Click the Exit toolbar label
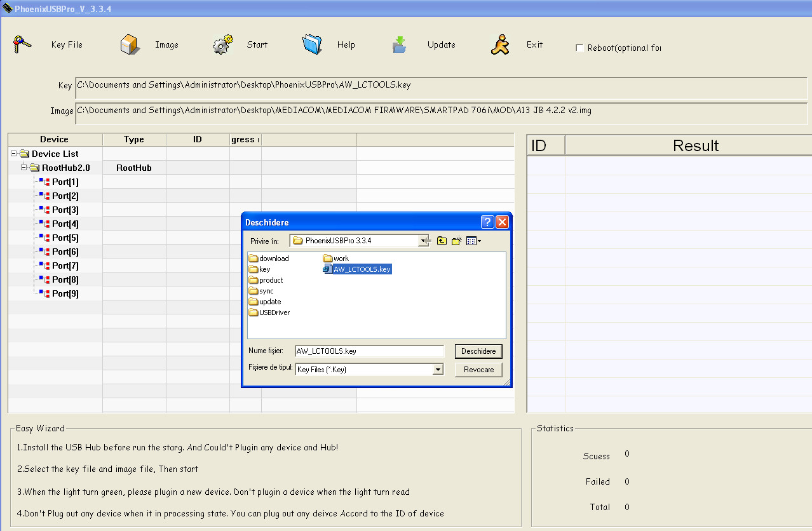 point(534,45)
